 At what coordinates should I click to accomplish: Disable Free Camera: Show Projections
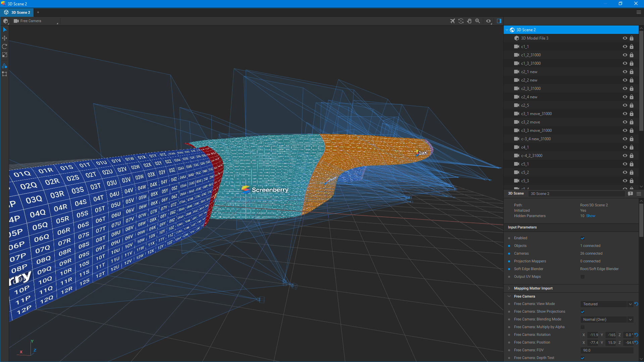click(x=583, y=312)
